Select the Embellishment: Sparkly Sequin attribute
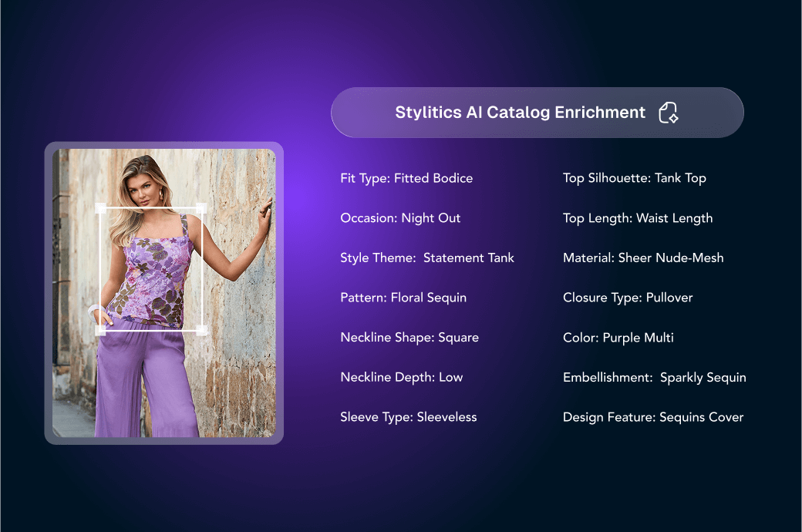Viewport: 802px width, 532px height. point(655,377)
